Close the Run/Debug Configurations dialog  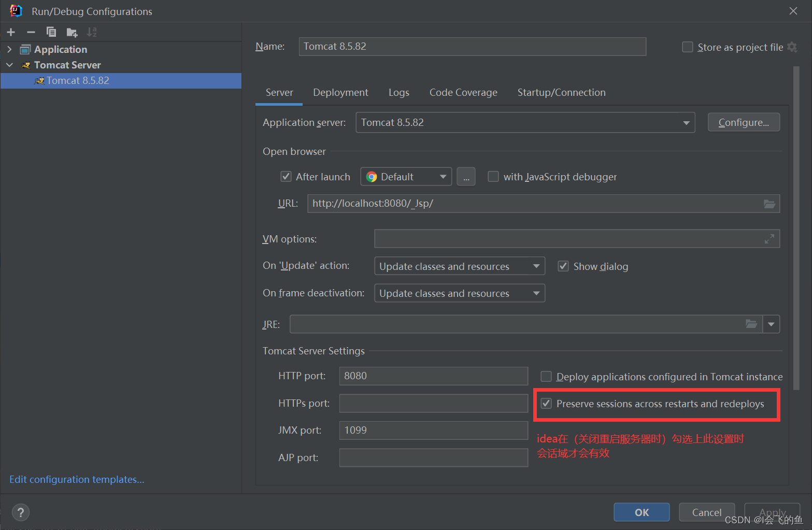793,11
